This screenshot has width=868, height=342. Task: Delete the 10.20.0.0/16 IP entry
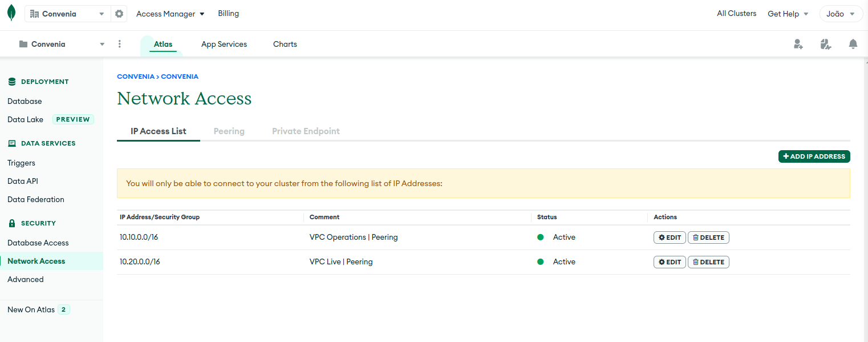point(708,262)
